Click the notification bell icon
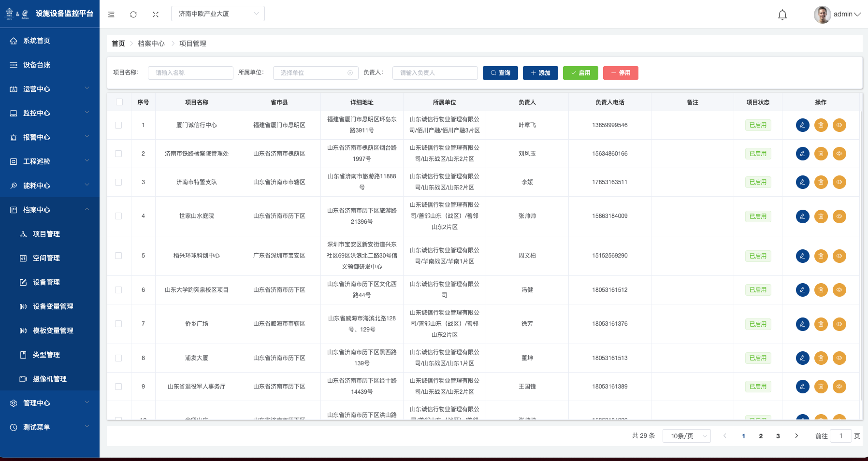This screenshot has height=461, width=868. pos(782,14)
